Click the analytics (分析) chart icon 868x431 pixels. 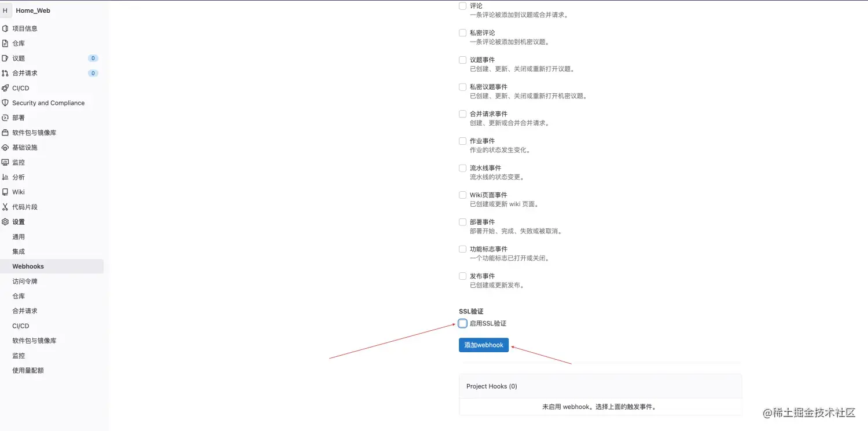click(5, 177)
